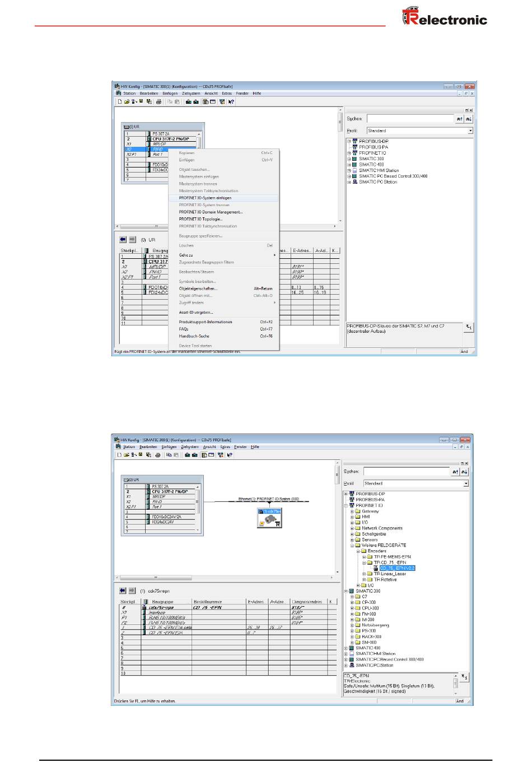Click Ethernet(1): PROFINET-IO-System (100) line label
This screenshot has width=532, height=777.
point(269,499)
